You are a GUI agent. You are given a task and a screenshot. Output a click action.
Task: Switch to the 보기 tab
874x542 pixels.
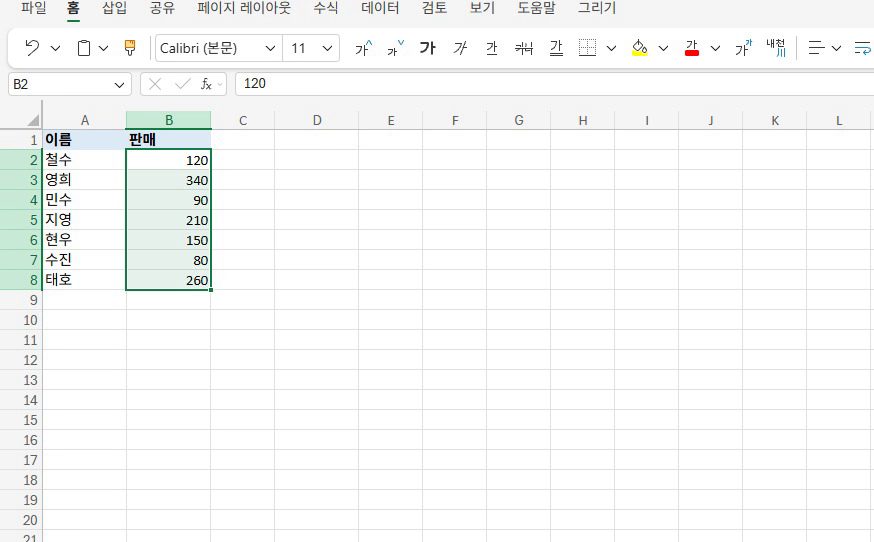pos(482,8)
